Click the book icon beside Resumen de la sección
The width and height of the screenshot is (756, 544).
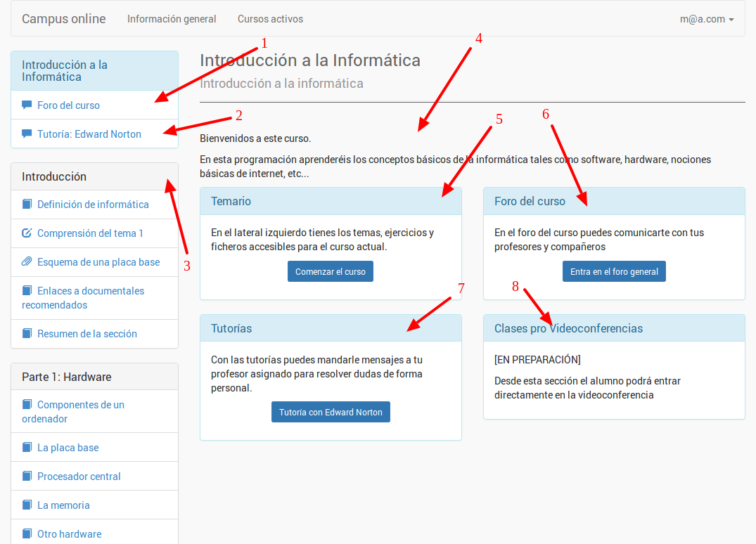[27, 333]
